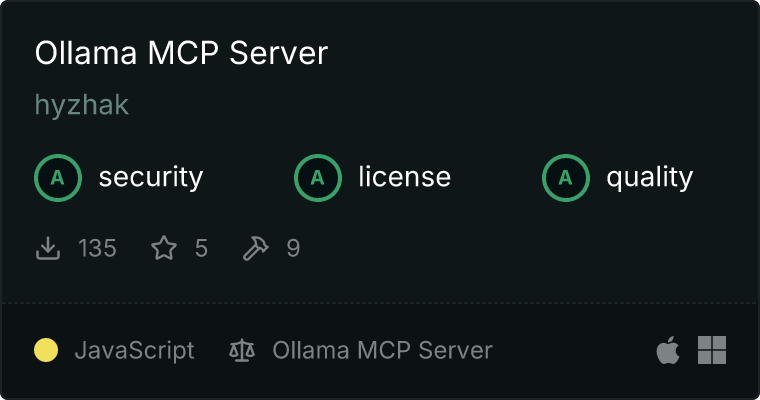This screenshot has height=400, width=760.
Task: Click the Windows platform icon
Action: [712, 350]
